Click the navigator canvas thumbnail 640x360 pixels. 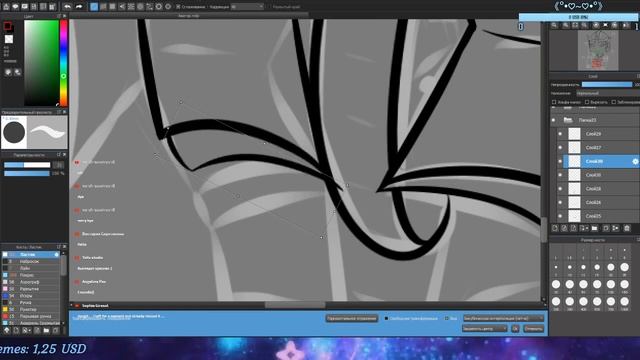point(598,50)
